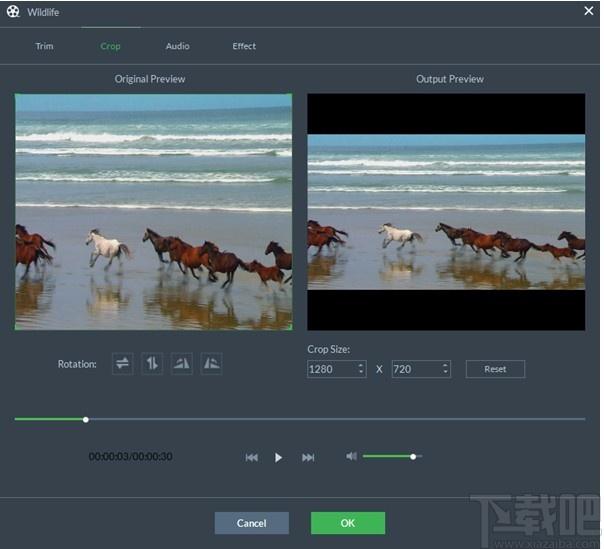Click the last Rotation icon in the row
Viewport: 604px width, 549px height.
point(211,363)
